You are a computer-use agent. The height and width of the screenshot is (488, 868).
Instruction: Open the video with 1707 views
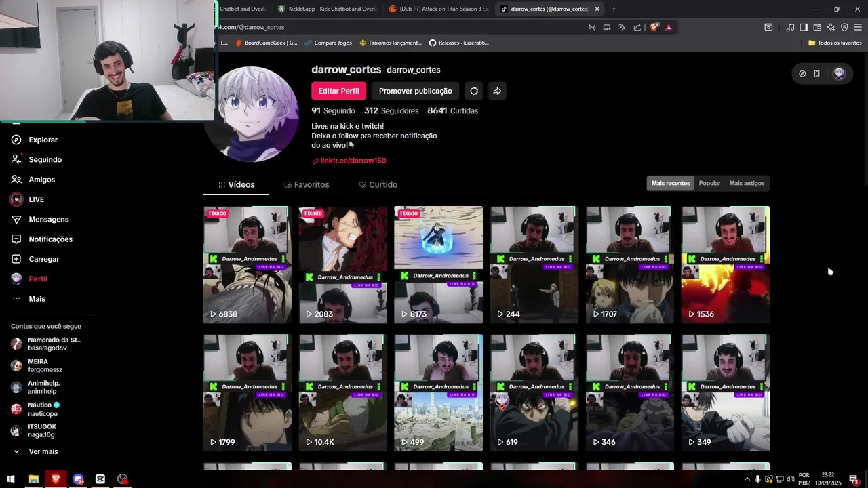click(x=630, y=264)
